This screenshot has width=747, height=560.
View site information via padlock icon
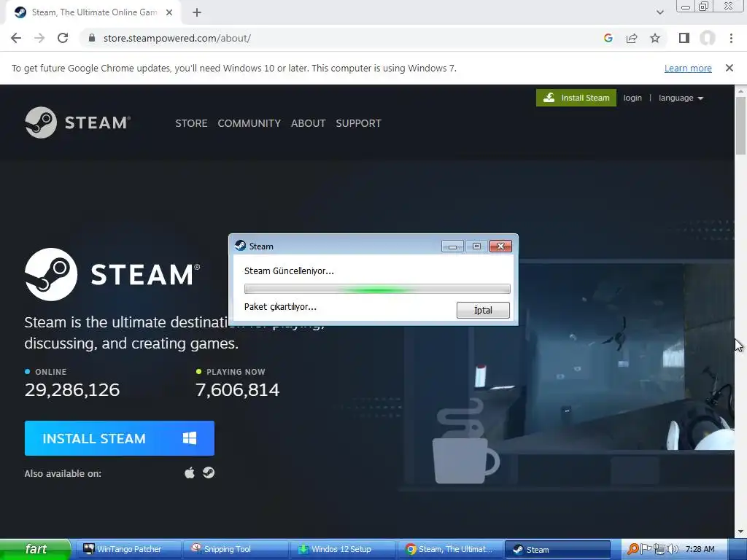(92, 38)
